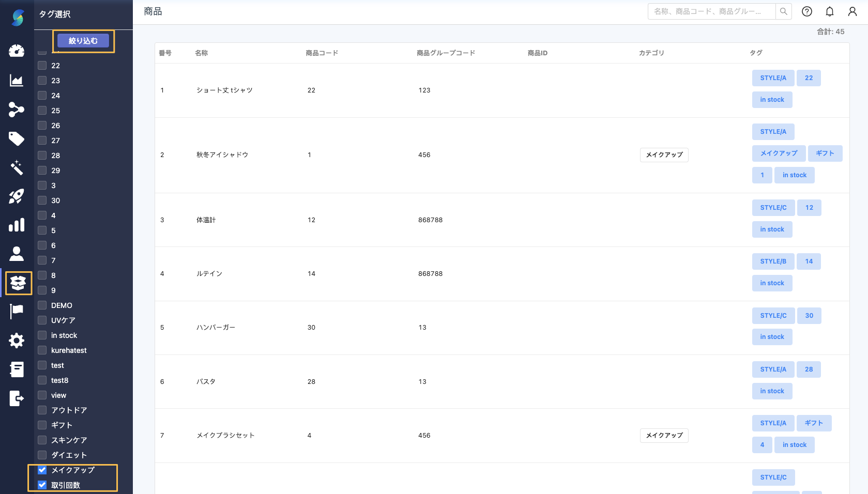Open the help question mark icon
This screenshot has height=494, width=868.
(x=806, y=11)
